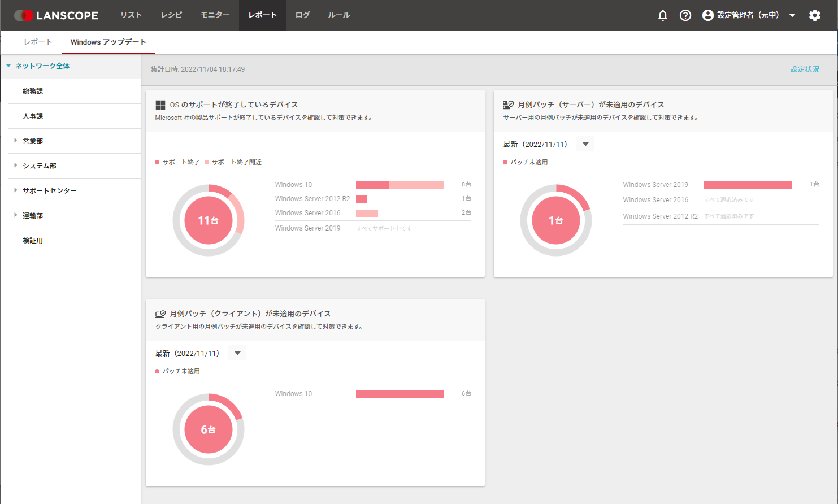Image resolution: width=838 pixels, height=504 pixels.
Task: Open the リスト menu
Action: (131, 15)
